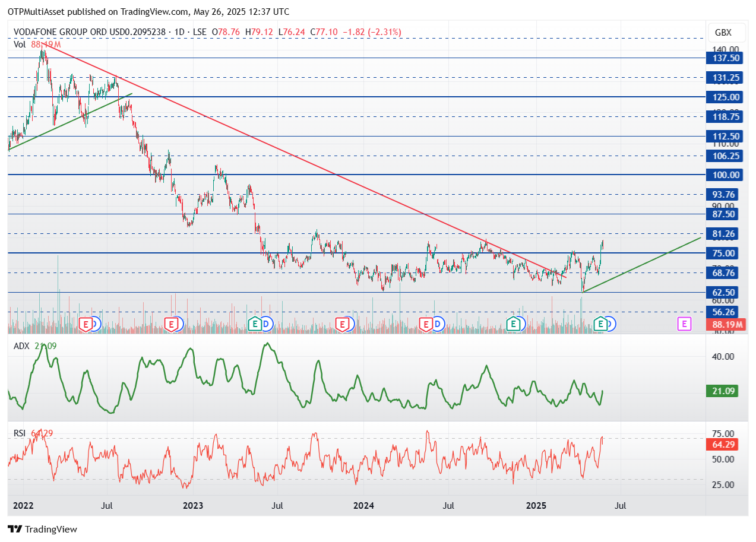
Task: Select the ADX indicator label
Action: (x=21, y=346)
